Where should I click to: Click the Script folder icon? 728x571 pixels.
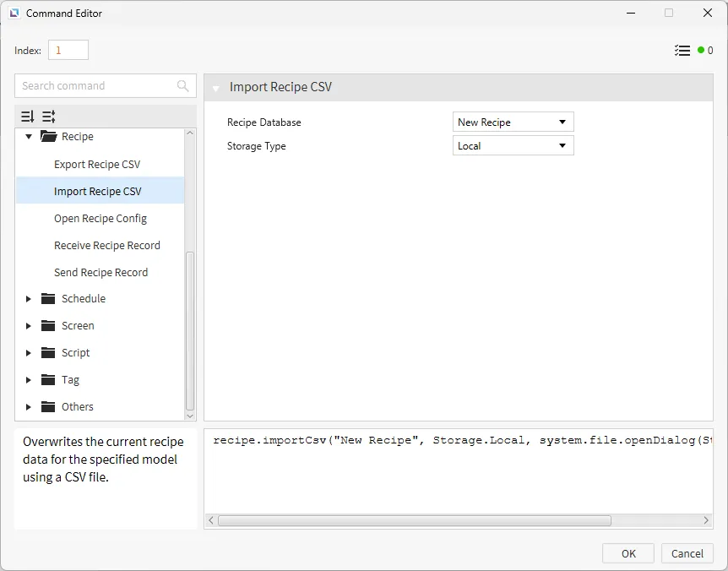[x=48, y=353]
